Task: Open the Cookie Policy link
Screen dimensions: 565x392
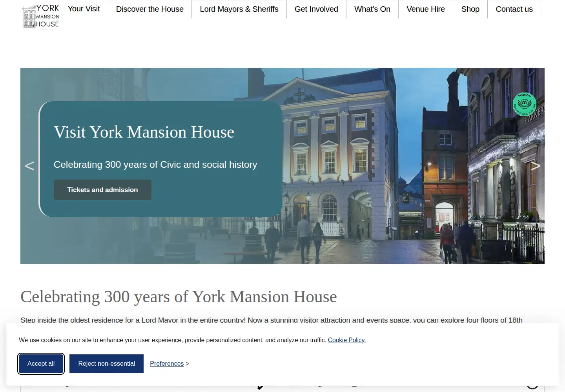Action: (x=347, y=340)
